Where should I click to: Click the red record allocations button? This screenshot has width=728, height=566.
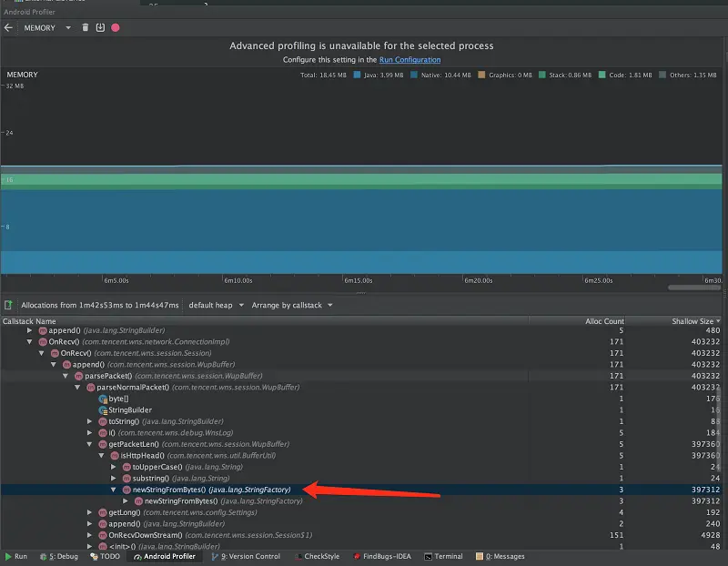click(115, 28)
